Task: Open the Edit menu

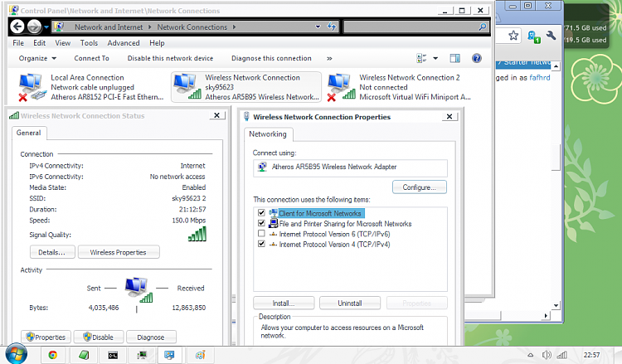Action: [x=39, y=43]
